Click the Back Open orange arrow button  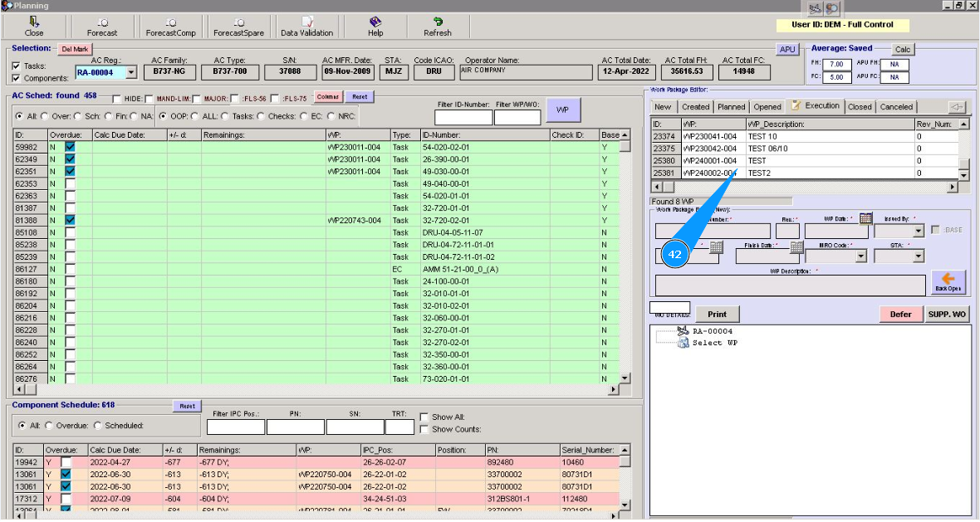coord(948,282)
